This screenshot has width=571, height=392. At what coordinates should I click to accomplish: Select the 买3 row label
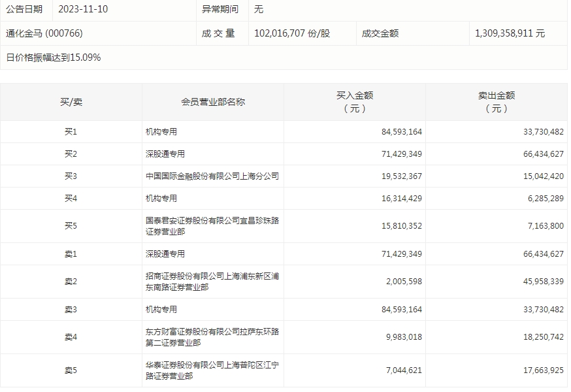(71, 176)
